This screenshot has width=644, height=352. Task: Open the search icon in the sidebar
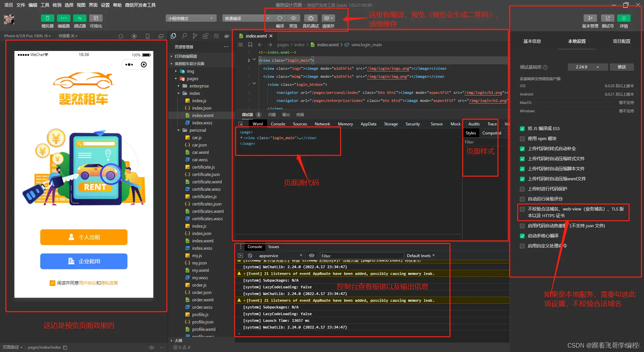point(184,36)
